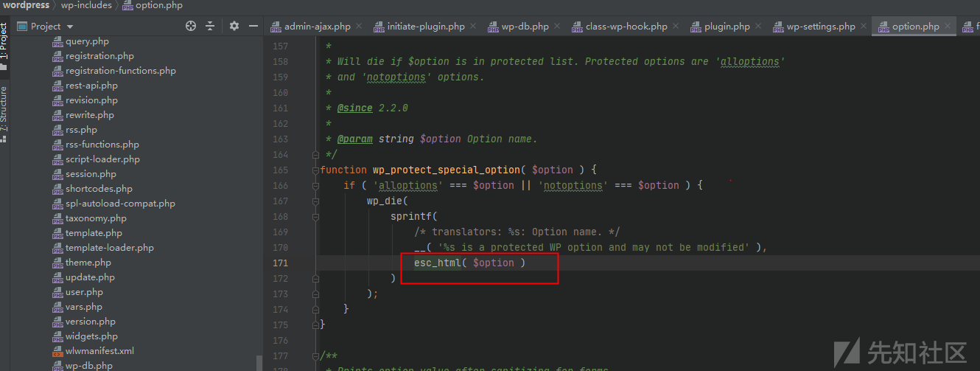980x371 pixels.
Task: Switch to the plugin.php tab
Action: pyautogui.click(x=725, y=26)
